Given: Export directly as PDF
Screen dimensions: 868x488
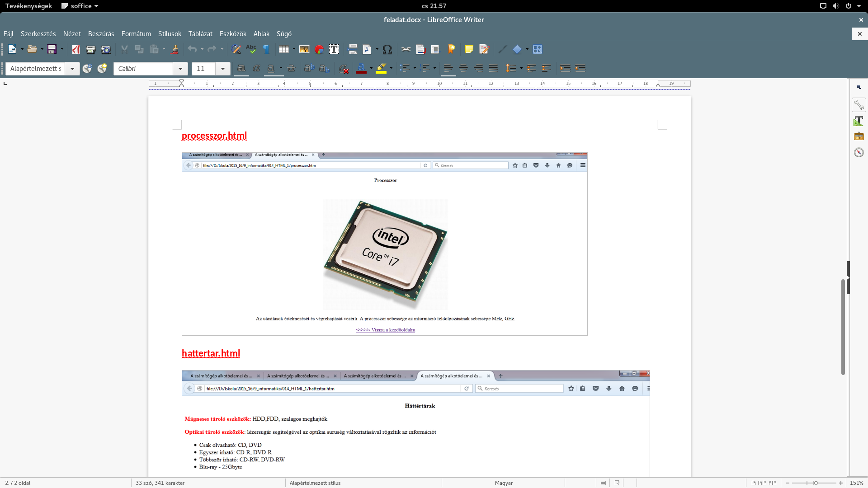Looking at the screenshot, I should point(76,49).
